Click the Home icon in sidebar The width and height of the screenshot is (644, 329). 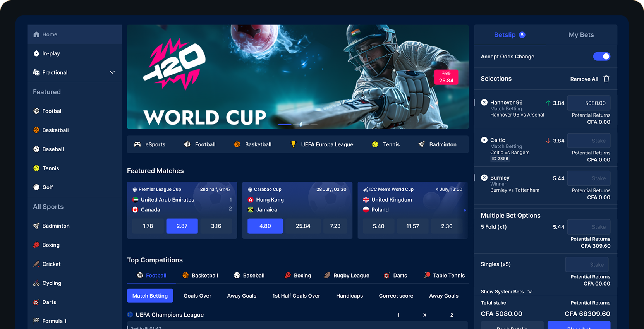click(x=36, y=34)
